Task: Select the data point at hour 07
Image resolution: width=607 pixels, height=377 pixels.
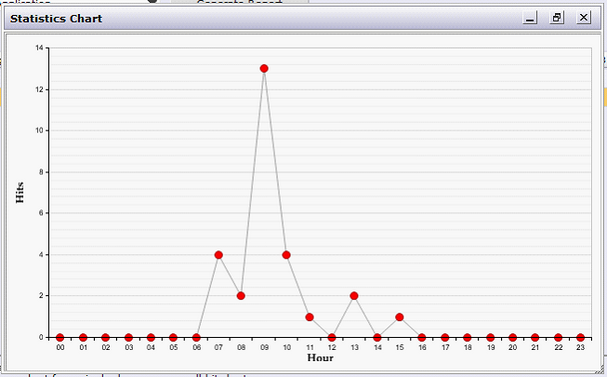Action: [x=218, y=255]
